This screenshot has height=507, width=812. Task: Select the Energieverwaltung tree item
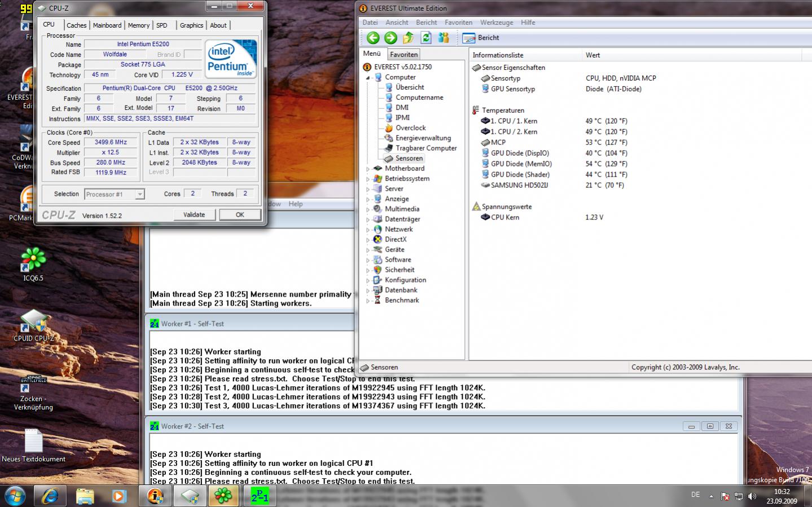click(423, 138)
